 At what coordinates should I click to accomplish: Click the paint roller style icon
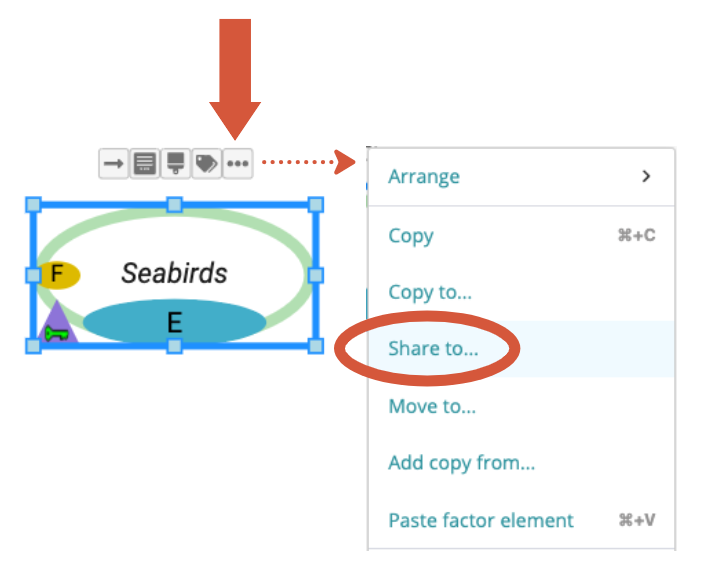176,164
